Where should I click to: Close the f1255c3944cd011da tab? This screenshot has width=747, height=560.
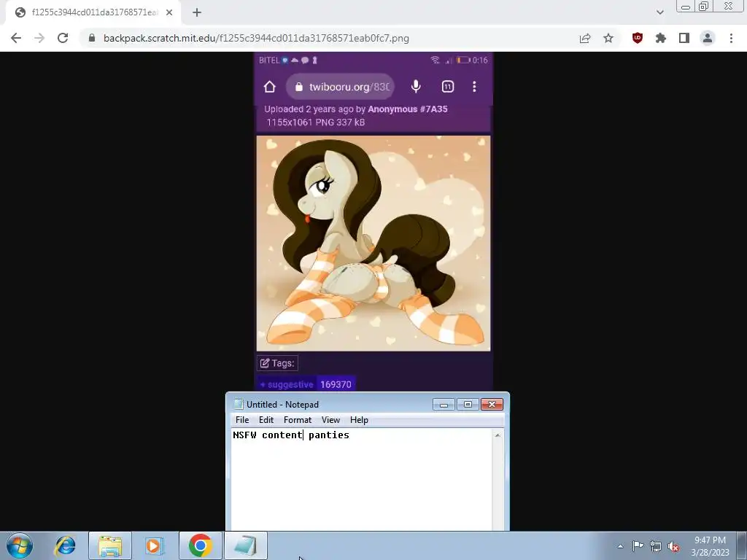coord(169,12)
